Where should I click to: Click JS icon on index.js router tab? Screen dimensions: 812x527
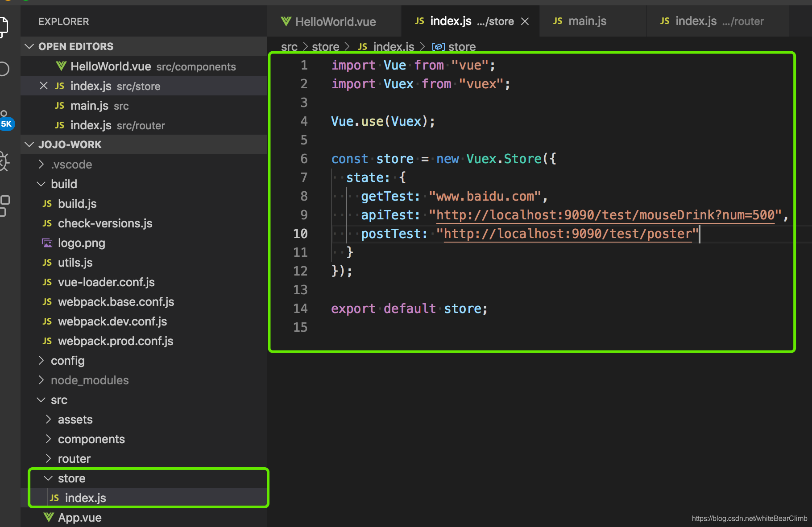[x=665, y=21]
